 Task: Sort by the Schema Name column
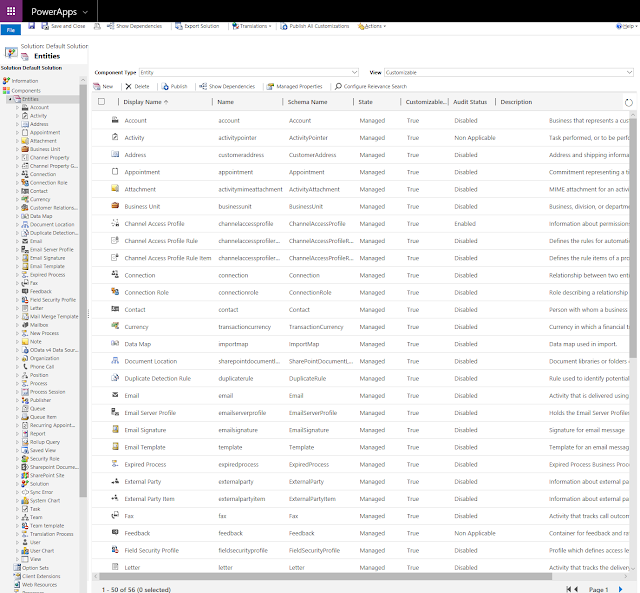[307, 102]
